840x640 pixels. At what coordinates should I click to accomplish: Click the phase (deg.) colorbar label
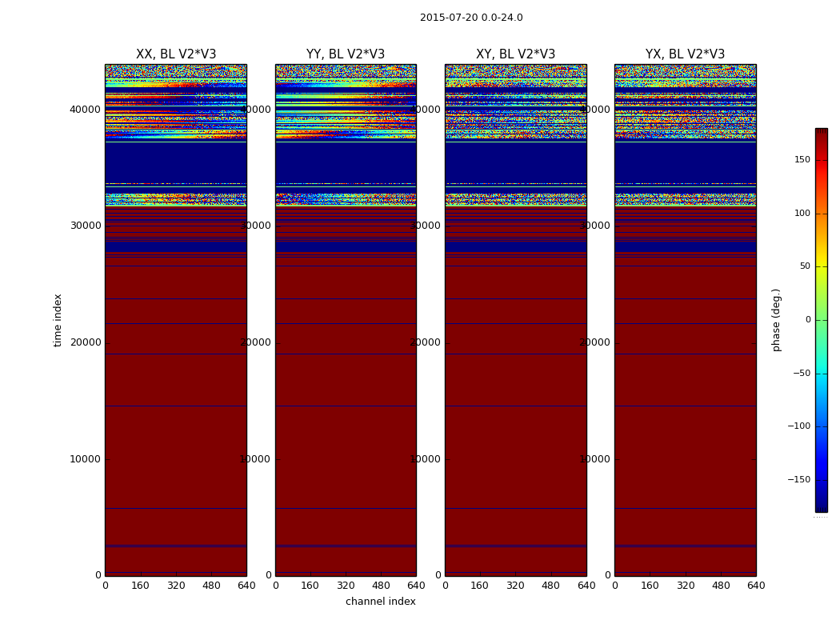(x=776, y=320)
